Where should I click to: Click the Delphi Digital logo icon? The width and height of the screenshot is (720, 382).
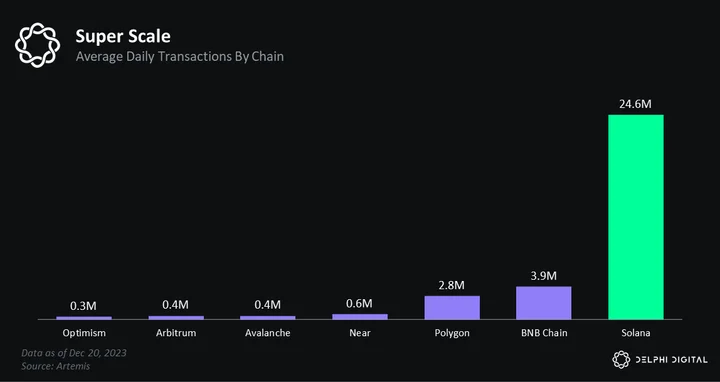pyautogui.click(x=621, y=360)
